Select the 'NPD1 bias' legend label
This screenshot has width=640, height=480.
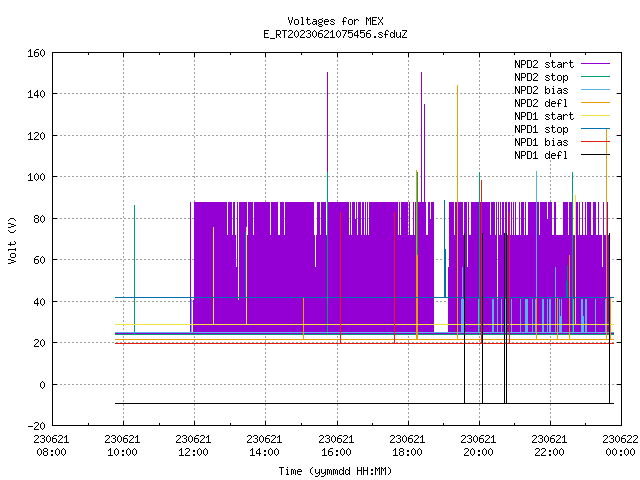(541, 142)
